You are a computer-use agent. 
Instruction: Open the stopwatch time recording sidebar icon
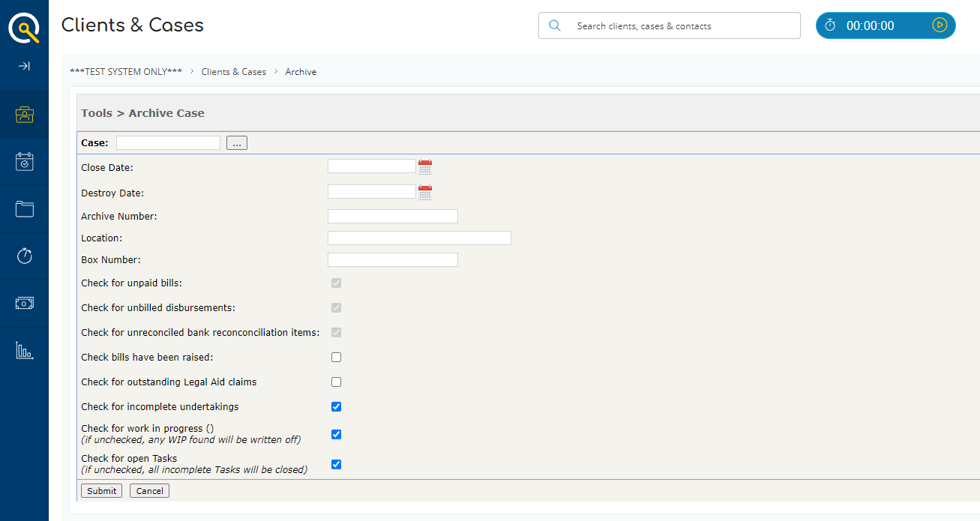click(25, 256)
